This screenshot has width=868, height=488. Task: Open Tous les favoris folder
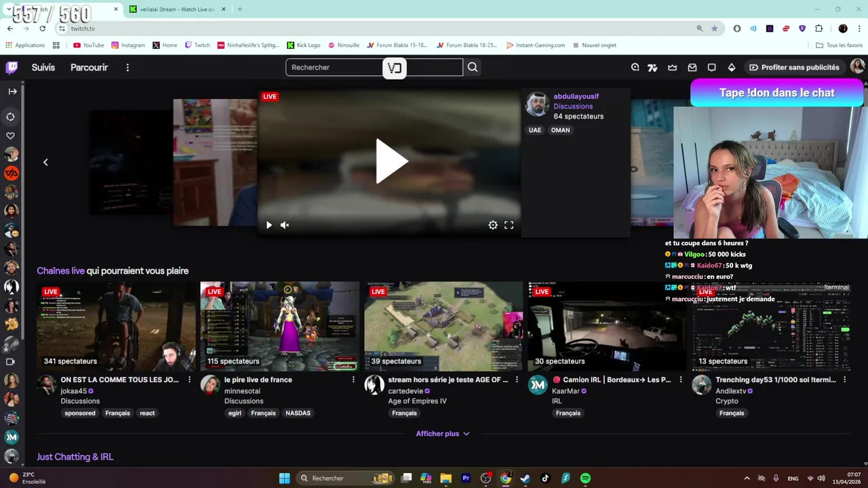tap(839, 45)
